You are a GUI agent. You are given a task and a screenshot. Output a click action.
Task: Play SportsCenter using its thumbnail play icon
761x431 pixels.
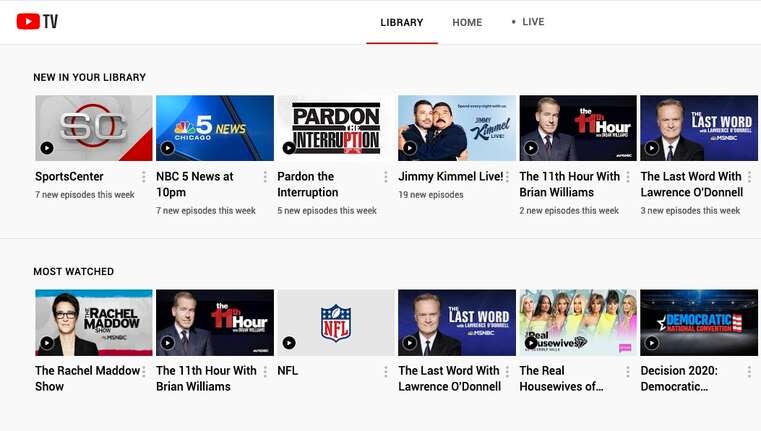47,148
